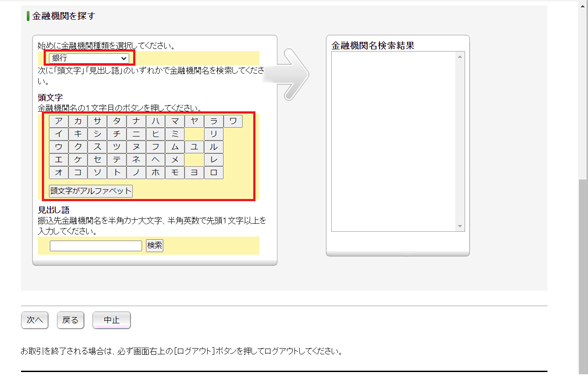588x382 pixels.
Task: Select the ク kana button
Action: [x=78, y=147]
